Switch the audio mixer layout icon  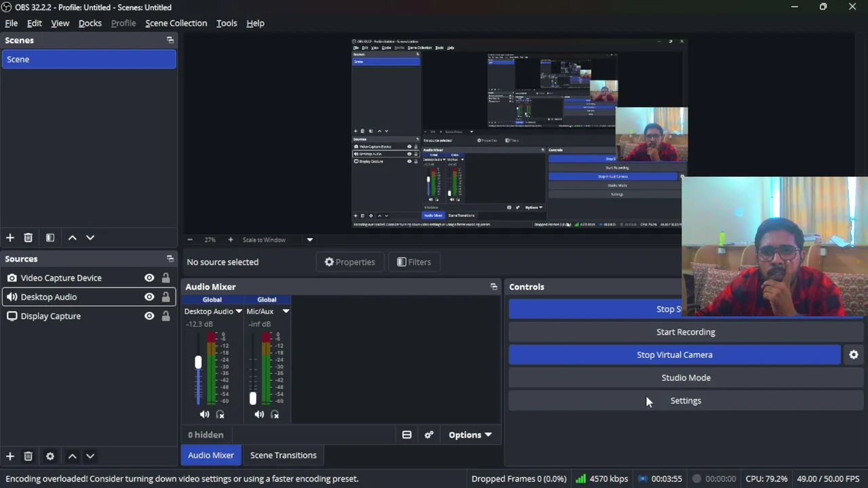(x=407, y=435)
